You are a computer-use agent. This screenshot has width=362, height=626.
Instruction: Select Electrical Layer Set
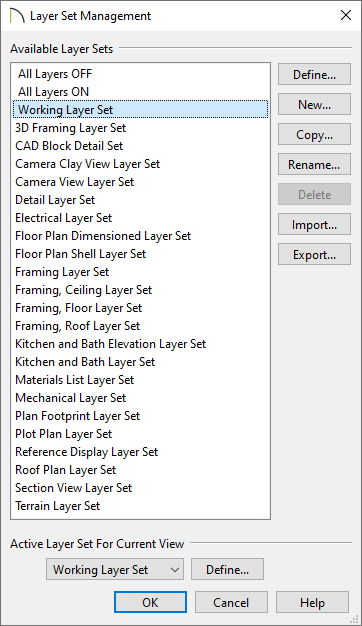(x=140, y=218)
